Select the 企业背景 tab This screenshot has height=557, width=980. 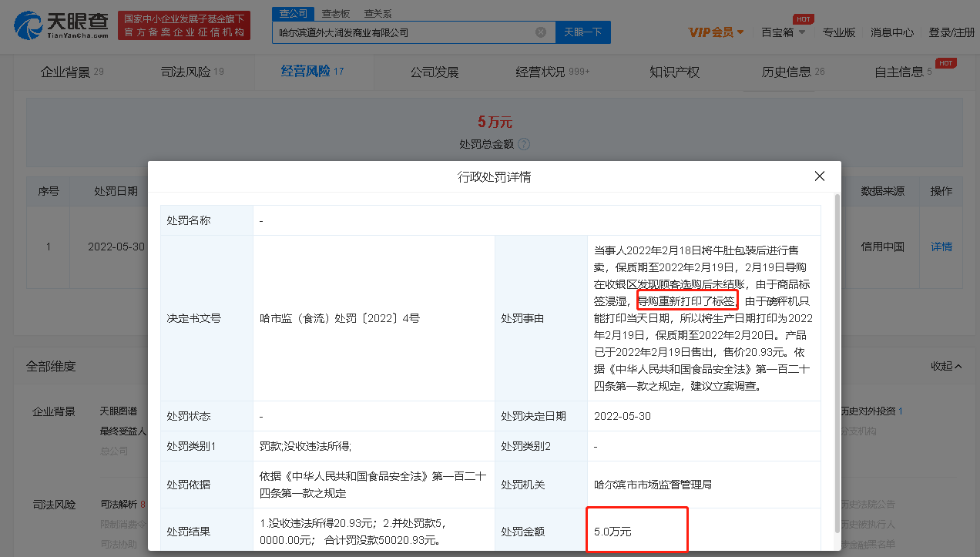tap(71, 72)
